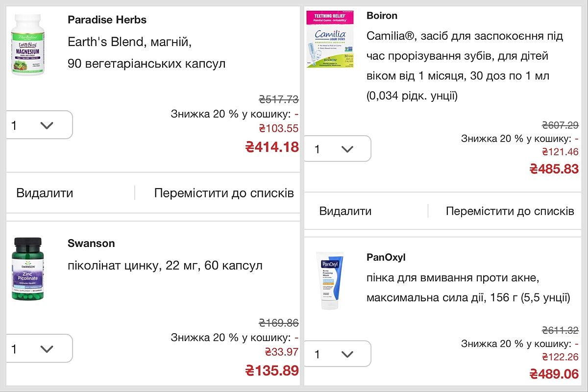Image resolution: width=588 pixels, height=392 pixels.
Task: Open the Paradise Herbs brand link
Action: 107,20
